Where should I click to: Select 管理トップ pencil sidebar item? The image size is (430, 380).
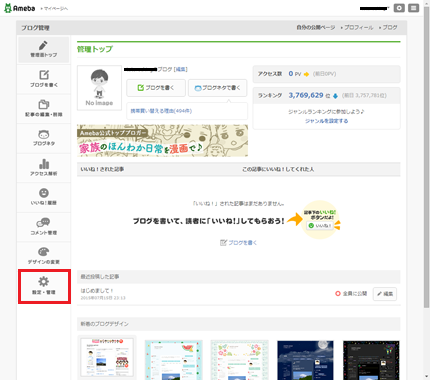[x=44, y=50]
